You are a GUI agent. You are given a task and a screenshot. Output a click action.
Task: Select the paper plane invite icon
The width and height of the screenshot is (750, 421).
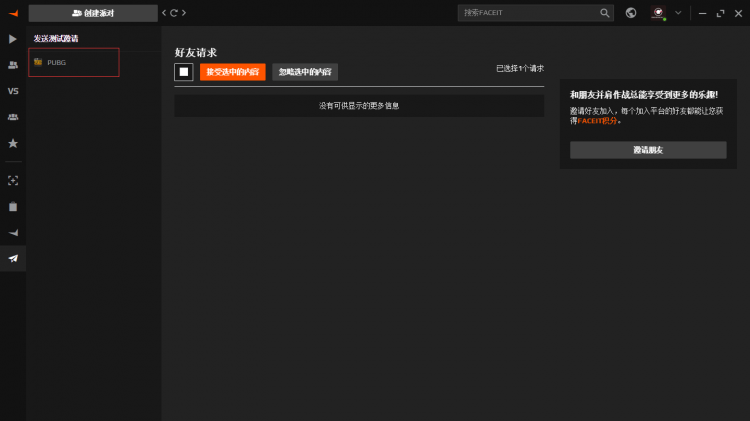[13, 258]
